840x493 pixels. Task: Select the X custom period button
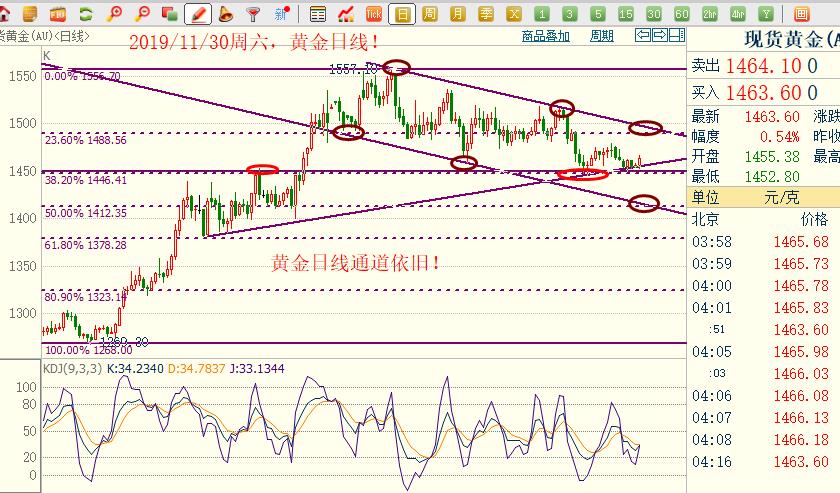pos(514,14)
